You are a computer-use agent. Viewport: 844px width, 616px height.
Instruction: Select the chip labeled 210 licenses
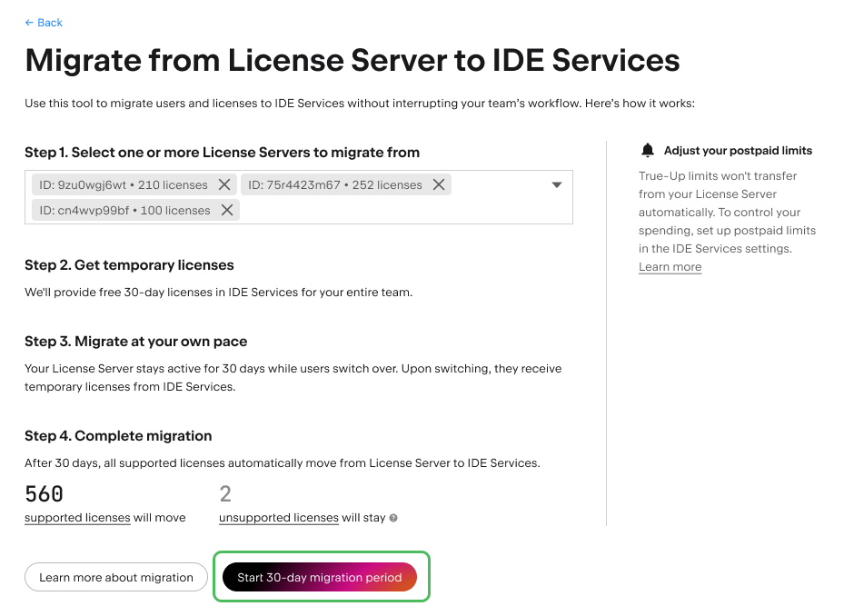pos(124,184)
